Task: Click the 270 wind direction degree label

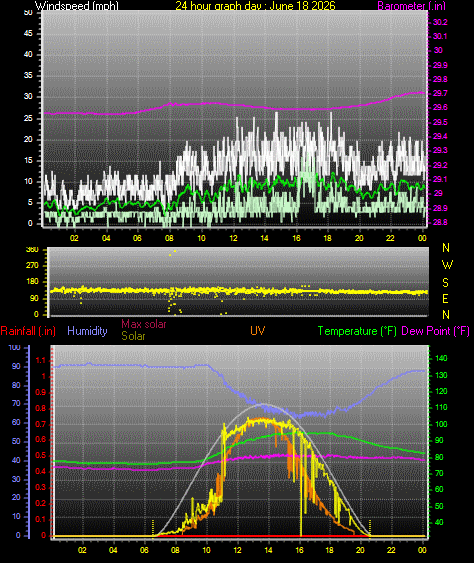Action: pyautogui.click(x=32, y=266)
